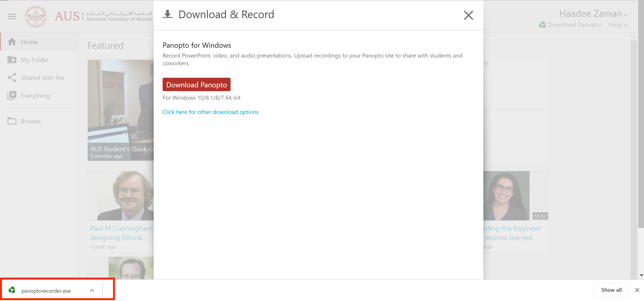Open AUS Student's Quick Guide video thumbnail
The image size is (644, 301).
click(120, 110)
